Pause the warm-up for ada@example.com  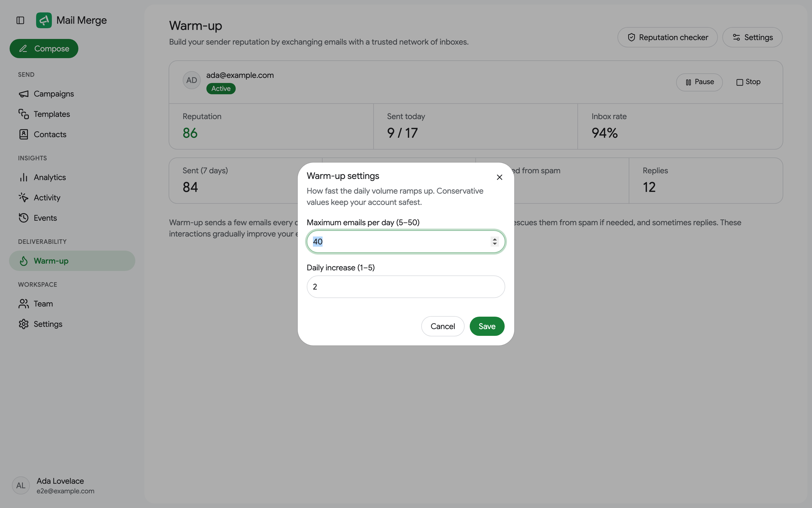point(699,82)
